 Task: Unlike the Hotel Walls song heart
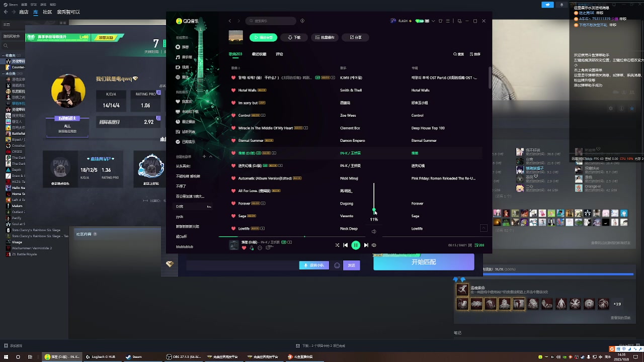pyautogui.click(x=233, y=90)
